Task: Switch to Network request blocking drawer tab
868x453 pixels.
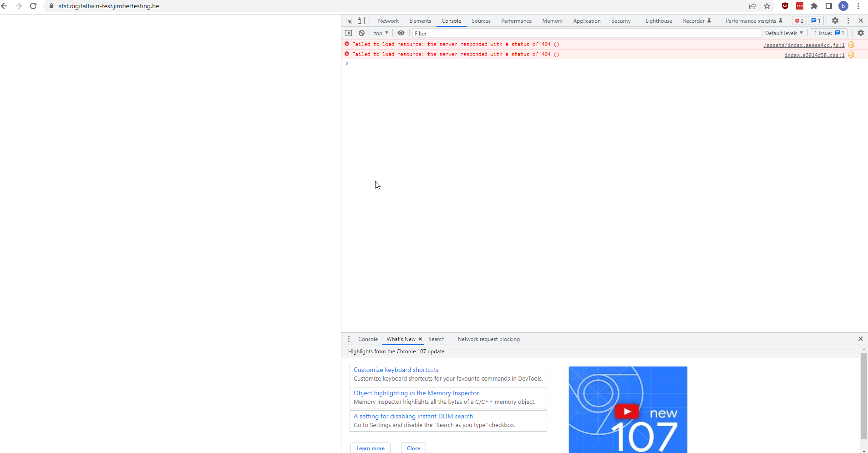Action: point(488,339)
